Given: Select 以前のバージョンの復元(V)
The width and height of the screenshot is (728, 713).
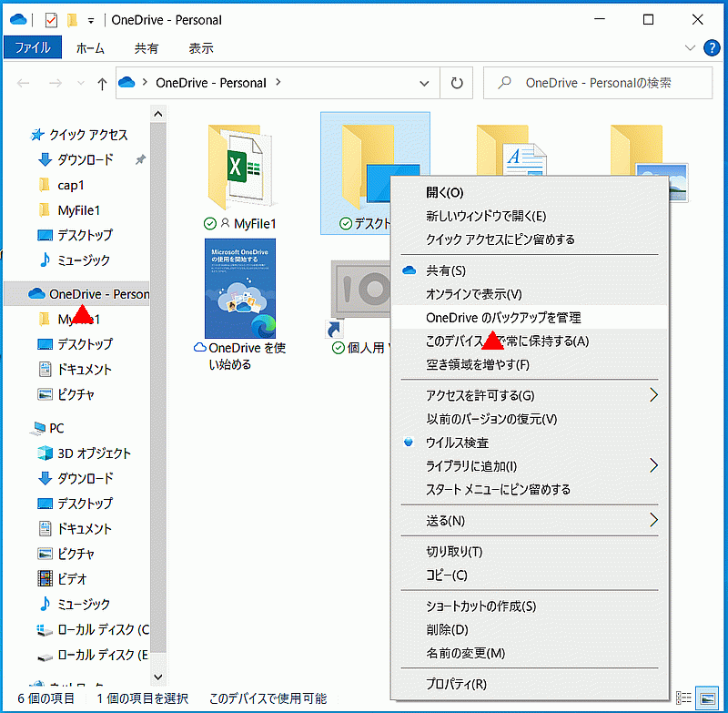Looking at the screenshot, I should click(530, 419).
